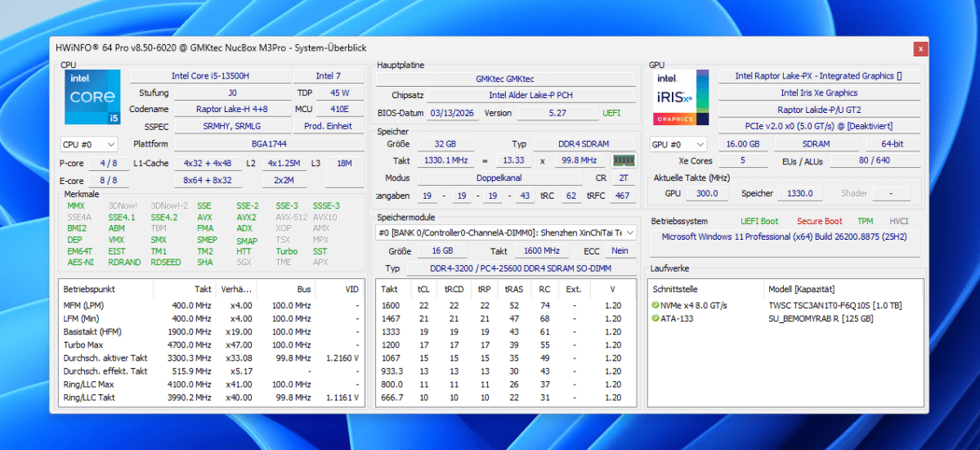Click the 80 / 640 EUs / ALUs field
This screenshot has height=450, width=980.
tap(875, 161)
